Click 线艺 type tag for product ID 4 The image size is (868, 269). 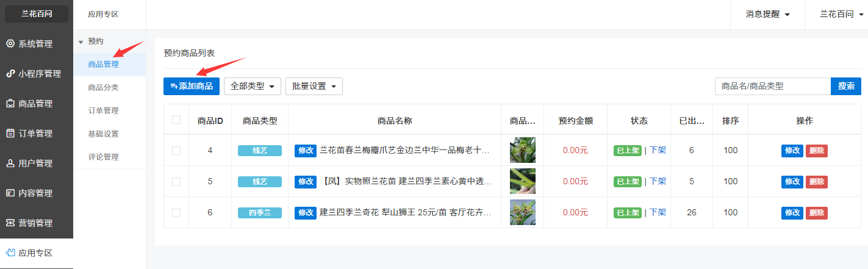point(260,151)
